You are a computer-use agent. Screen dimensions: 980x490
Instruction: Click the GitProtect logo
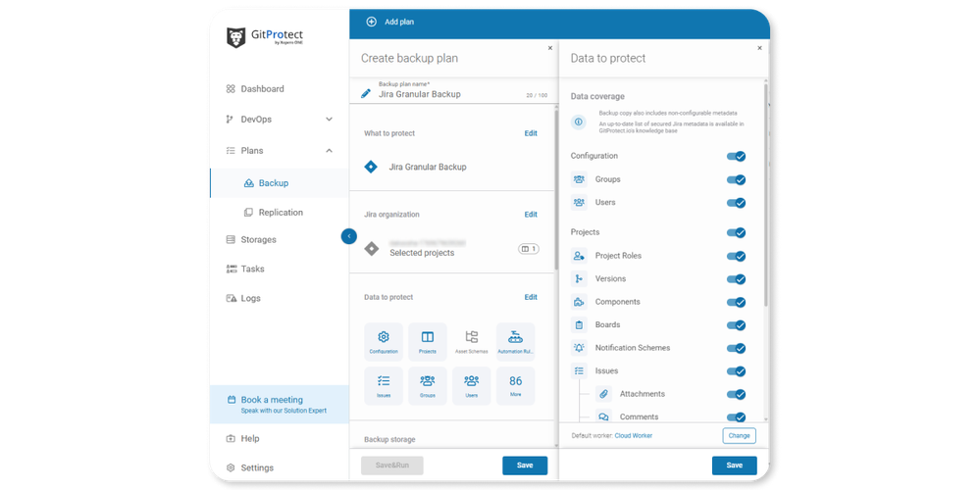[x=265, y=37]
